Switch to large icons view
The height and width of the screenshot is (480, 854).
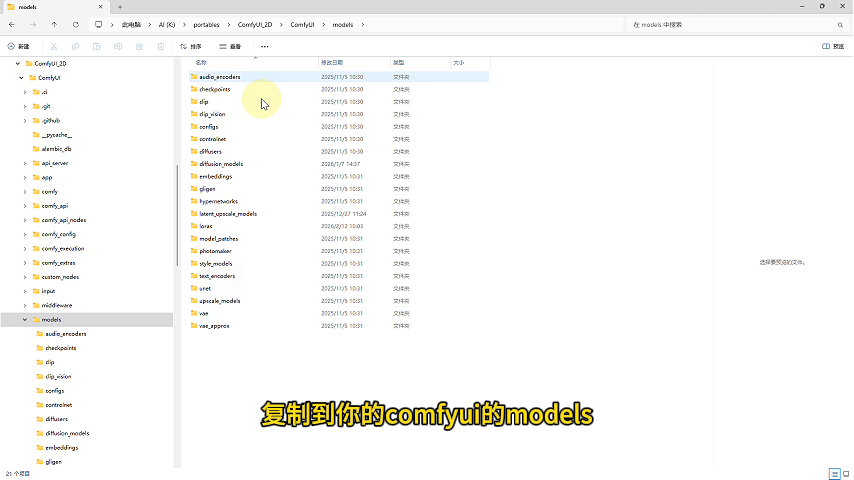[x=846, y=473]
